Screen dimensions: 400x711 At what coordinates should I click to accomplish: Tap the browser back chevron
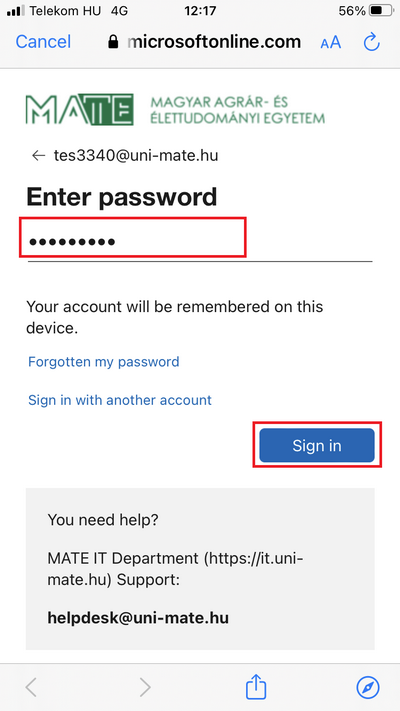[31, 687]
